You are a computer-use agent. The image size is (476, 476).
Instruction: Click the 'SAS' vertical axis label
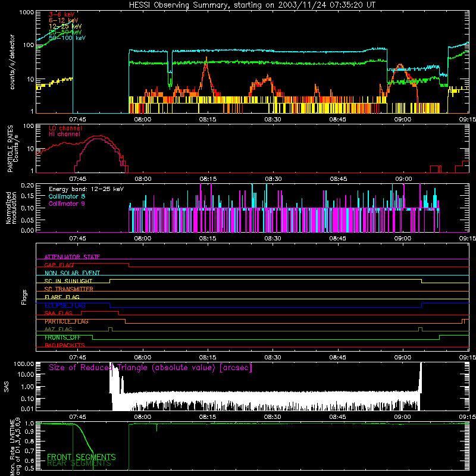click(7, 386)
